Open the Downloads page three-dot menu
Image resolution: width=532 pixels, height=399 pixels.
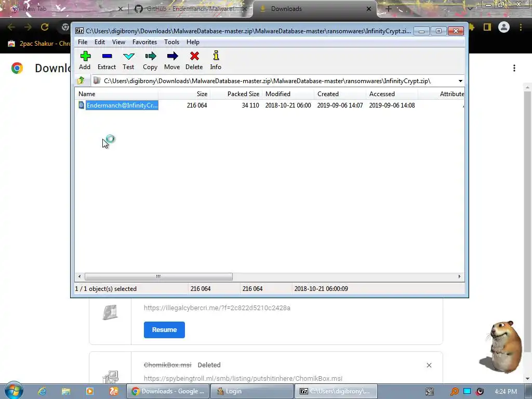(514, 68)
